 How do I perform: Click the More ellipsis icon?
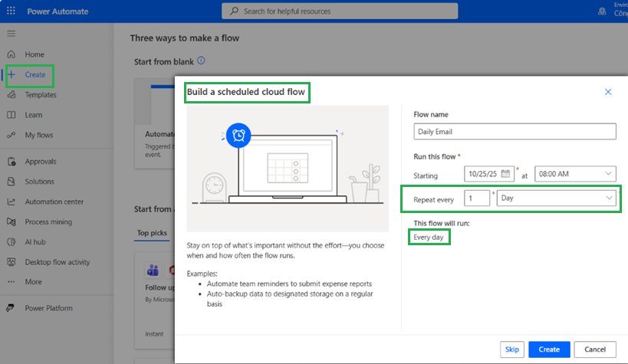coord(12,281)
